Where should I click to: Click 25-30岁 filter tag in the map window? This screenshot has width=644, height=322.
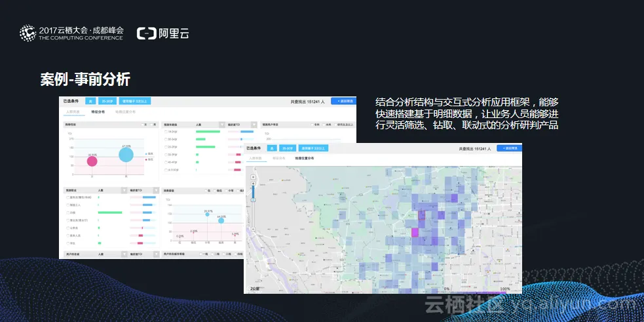(x=288, y=148)
